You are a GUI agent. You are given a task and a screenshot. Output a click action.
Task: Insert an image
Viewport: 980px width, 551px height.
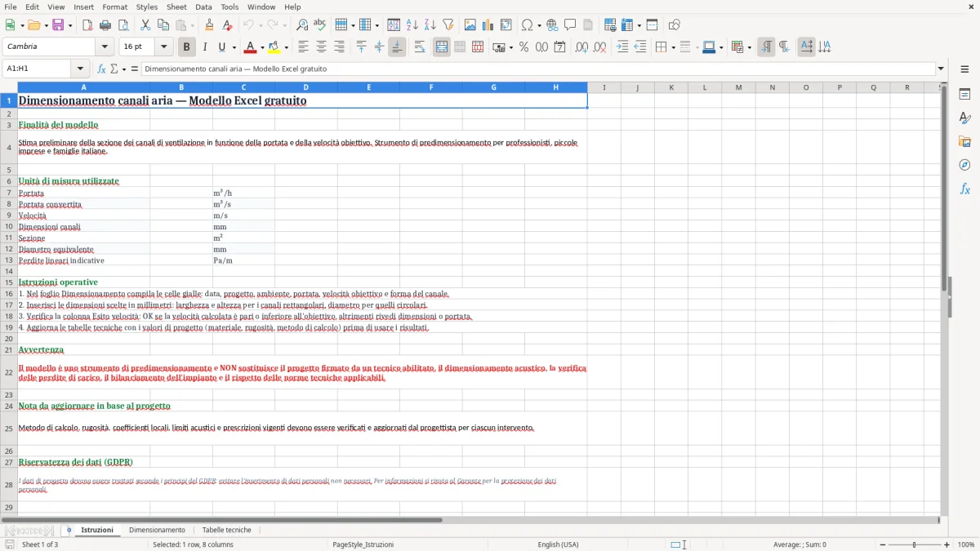(470, 25)
